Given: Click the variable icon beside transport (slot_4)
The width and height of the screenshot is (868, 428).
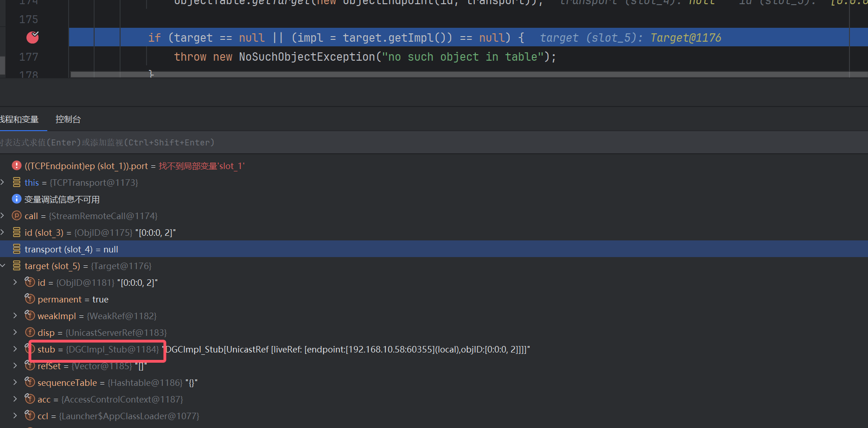Looking at the screenshot, I should tap(17, 249).
